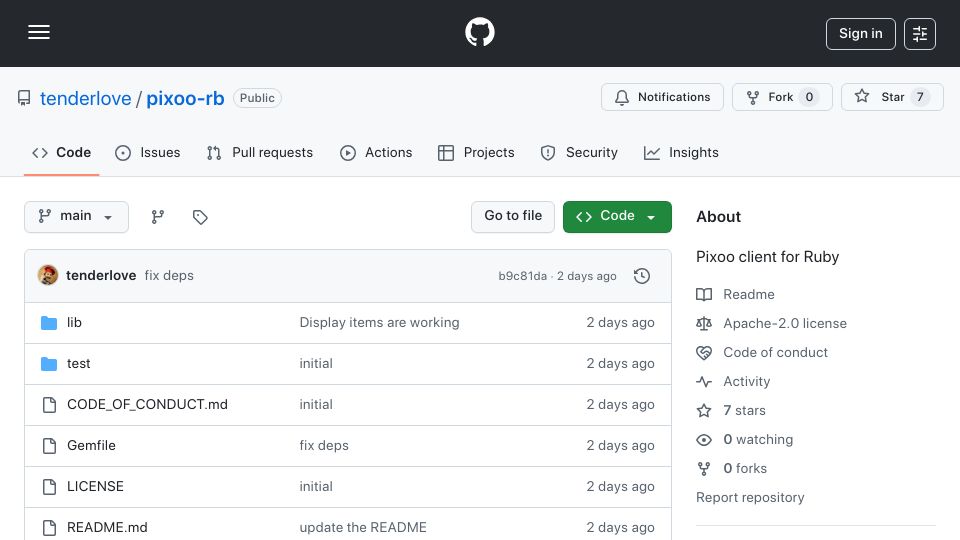Screen dimensions: 960x540
Task: Click the star count badge 7
Action: click(x=920, y=97)
